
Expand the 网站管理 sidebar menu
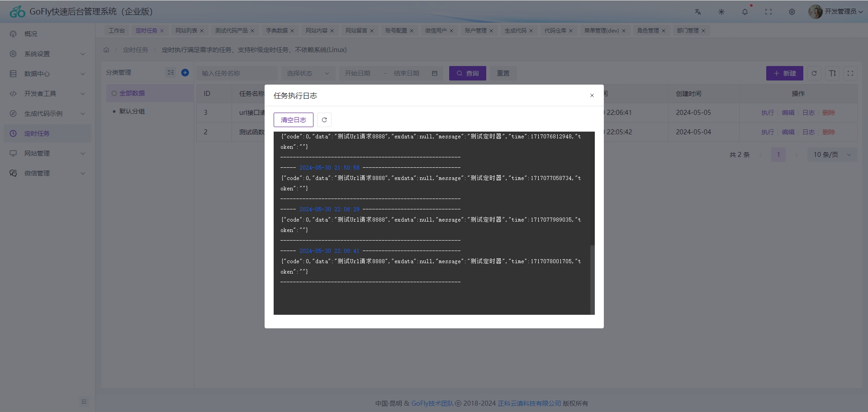click(47, 153)
